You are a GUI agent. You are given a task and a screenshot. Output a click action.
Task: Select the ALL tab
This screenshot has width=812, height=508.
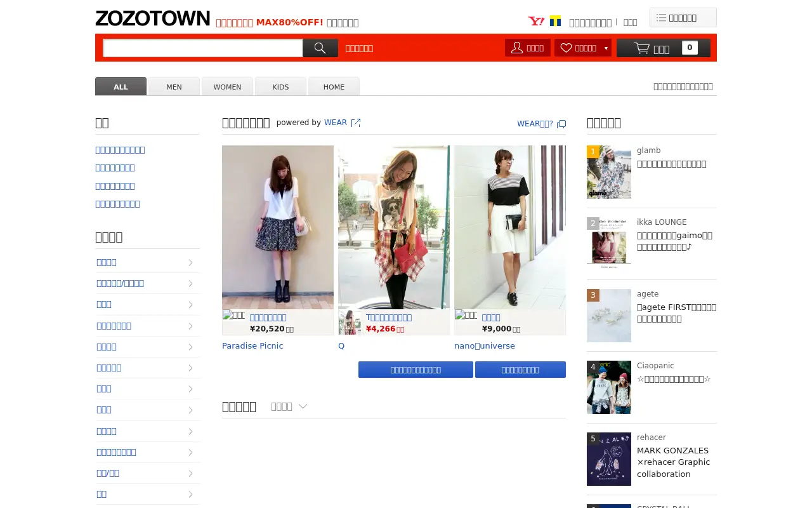[121, 86]
